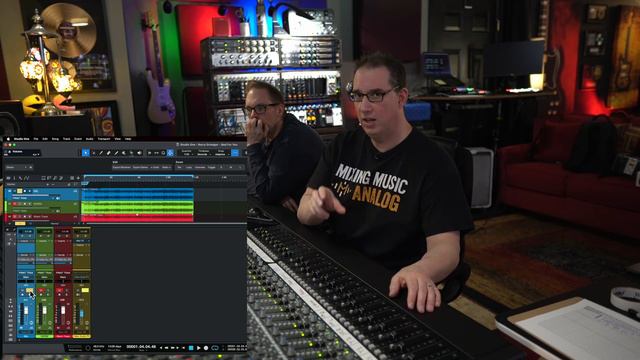Select the Mute tool

click(124, 153)
